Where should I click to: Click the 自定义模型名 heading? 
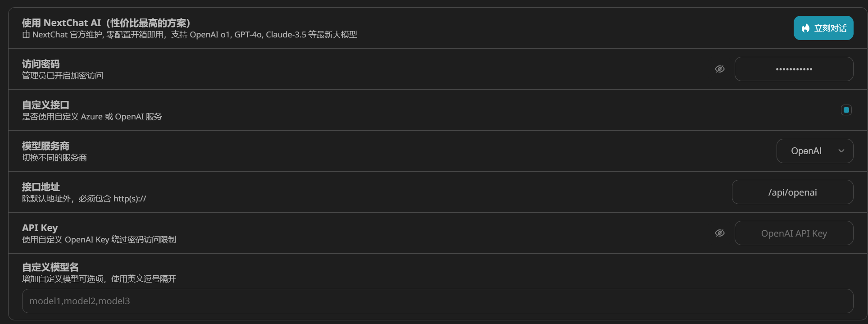(50, 267)
